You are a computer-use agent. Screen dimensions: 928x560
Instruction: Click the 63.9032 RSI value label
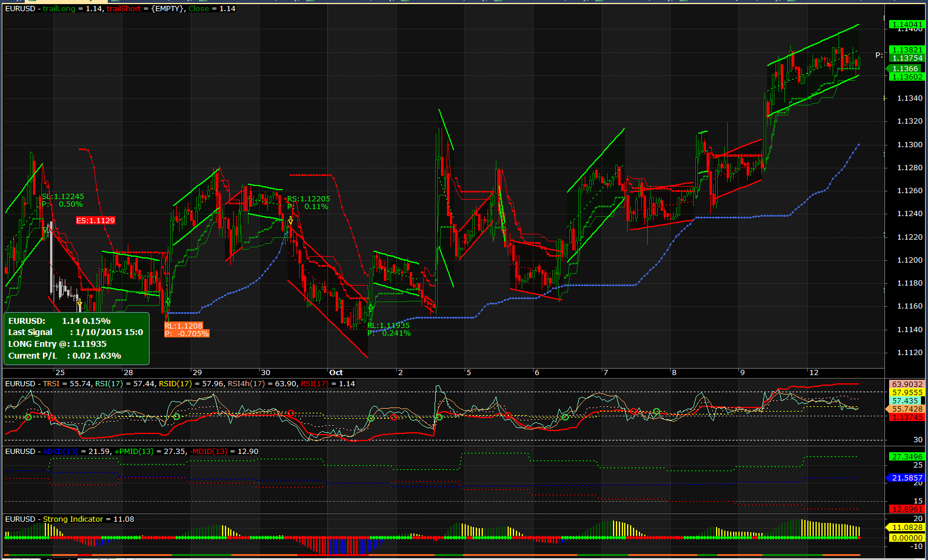pyautogui.click(x=907, y=385)
